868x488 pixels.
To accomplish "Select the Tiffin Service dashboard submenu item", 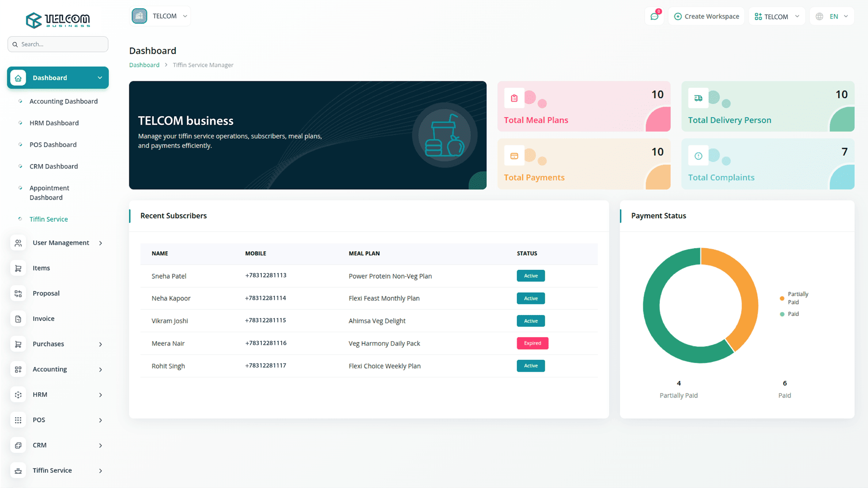I will (x=48, y=219).
